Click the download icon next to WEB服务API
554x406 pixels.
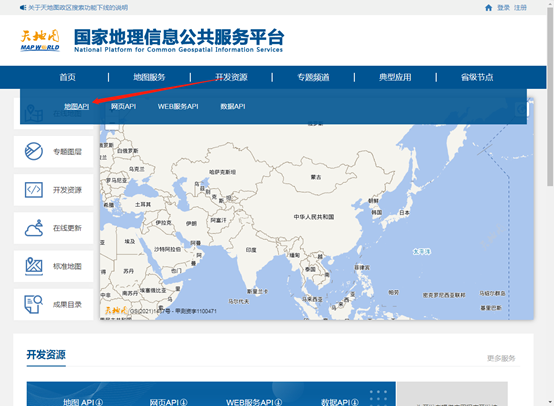[278, 402]
